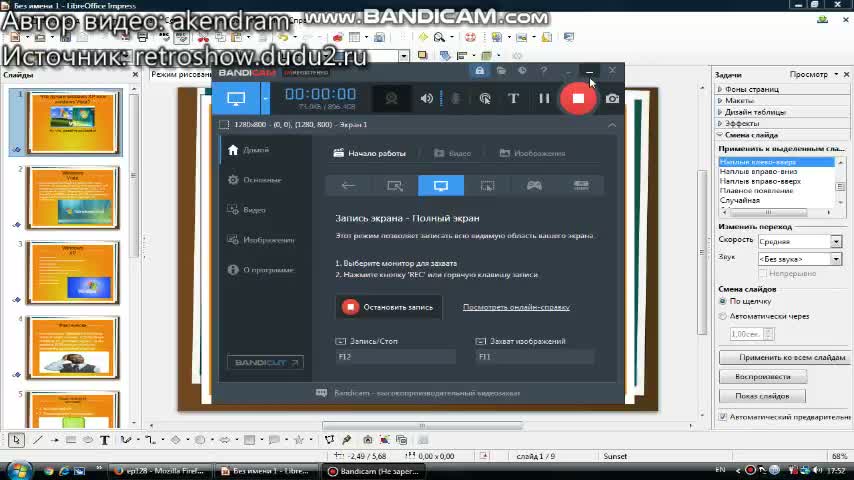Viewport: 854px width, 480px height.
Task: Pause the Bandicam recording
Action: pos(544,99)
